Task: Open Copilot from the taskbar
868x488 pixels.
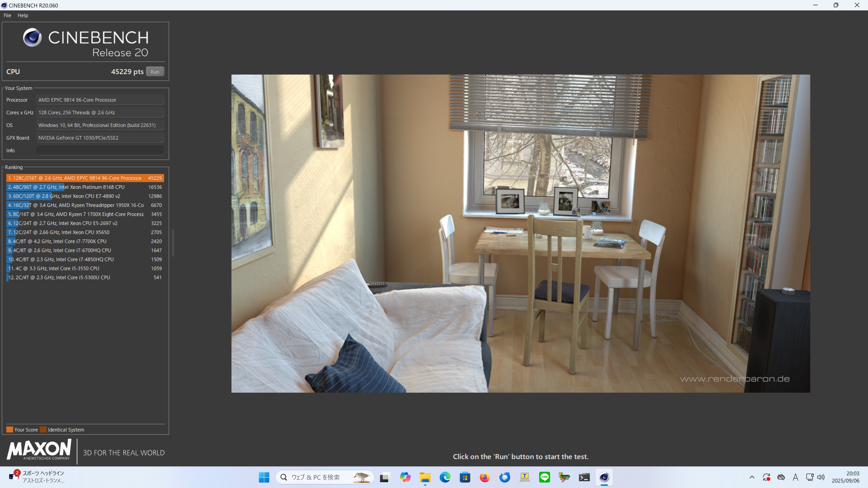Action: [x=405, y=477]
